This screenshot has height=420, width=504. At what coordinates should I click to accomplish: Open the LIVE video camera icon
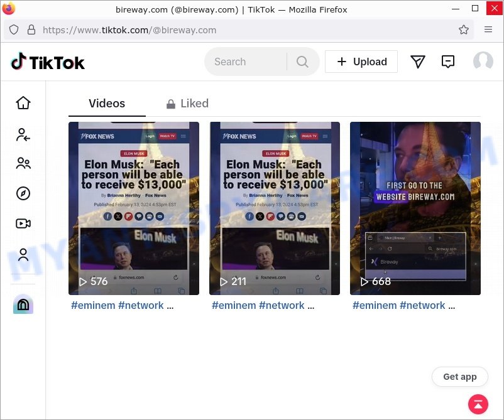tap(23, 223)
